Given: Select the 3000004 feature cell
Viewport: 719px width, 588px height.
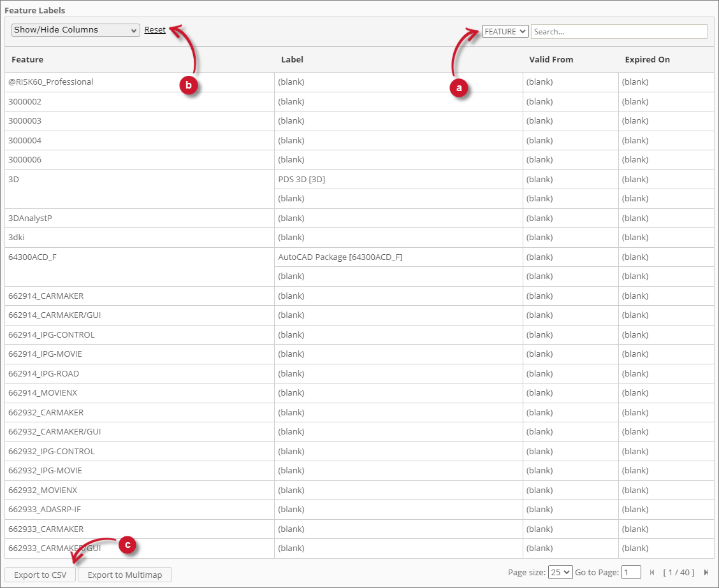Looking at the screenshot, I should click(140, 141).
